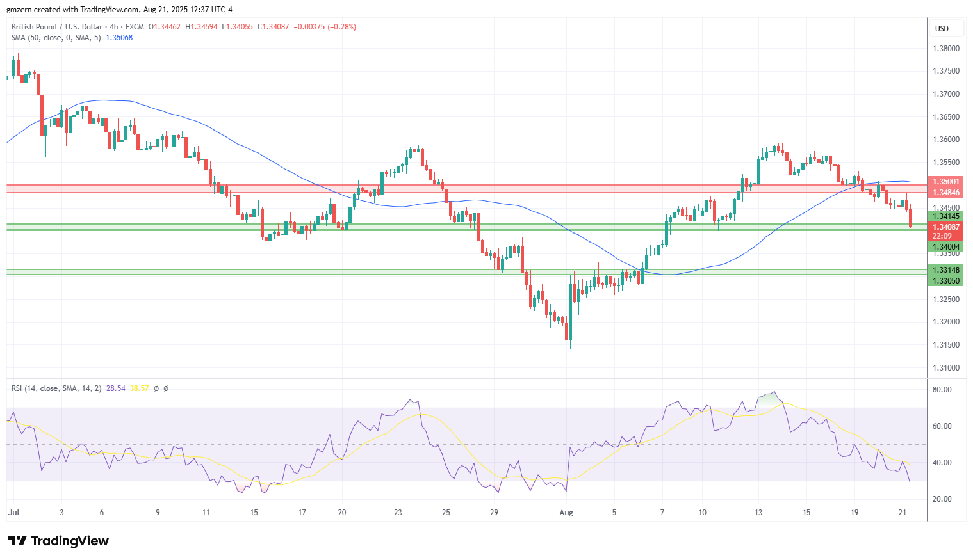
Task: Click the 1.33148 green price label
Action: coord(946,270)
